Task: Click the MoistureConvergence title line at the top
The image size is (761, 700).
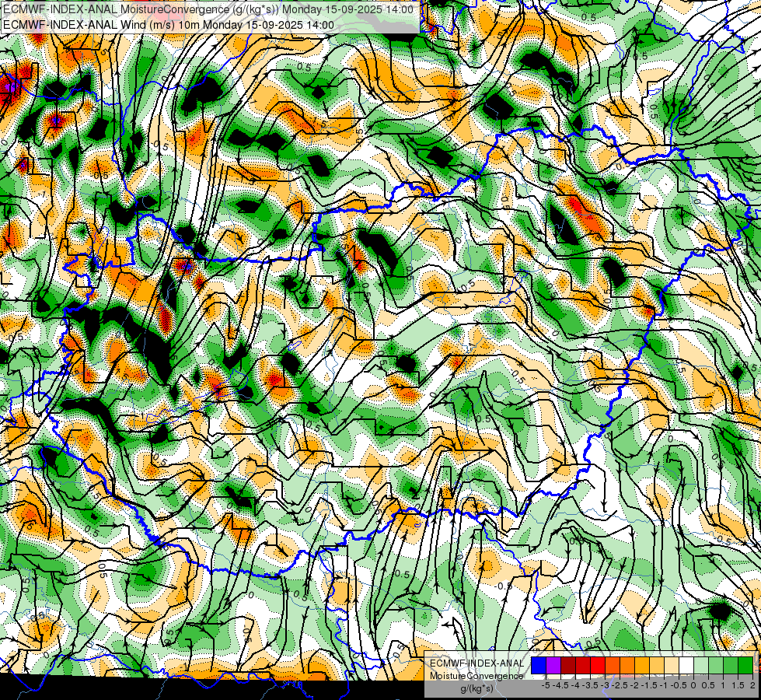Action: [x=208, y=9]
